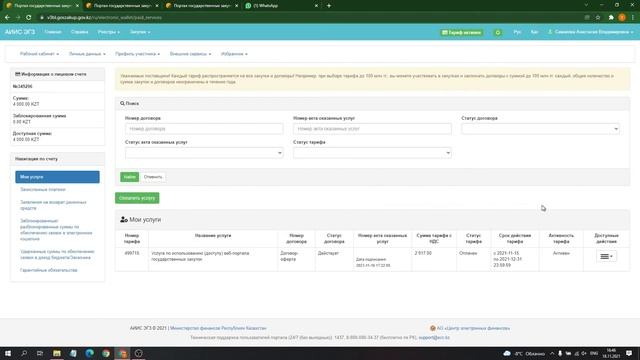Expand the Внешние сервисы menu
640x360 pixels.
pyautogui.click(x=190, y=54)
